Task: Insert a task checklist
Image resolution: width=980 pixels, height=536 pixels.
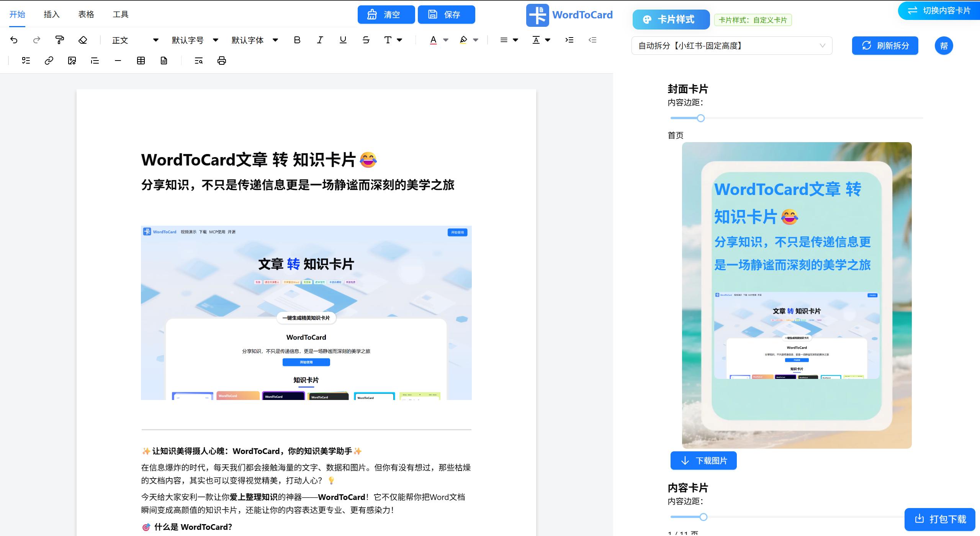Action: [26, 61]
